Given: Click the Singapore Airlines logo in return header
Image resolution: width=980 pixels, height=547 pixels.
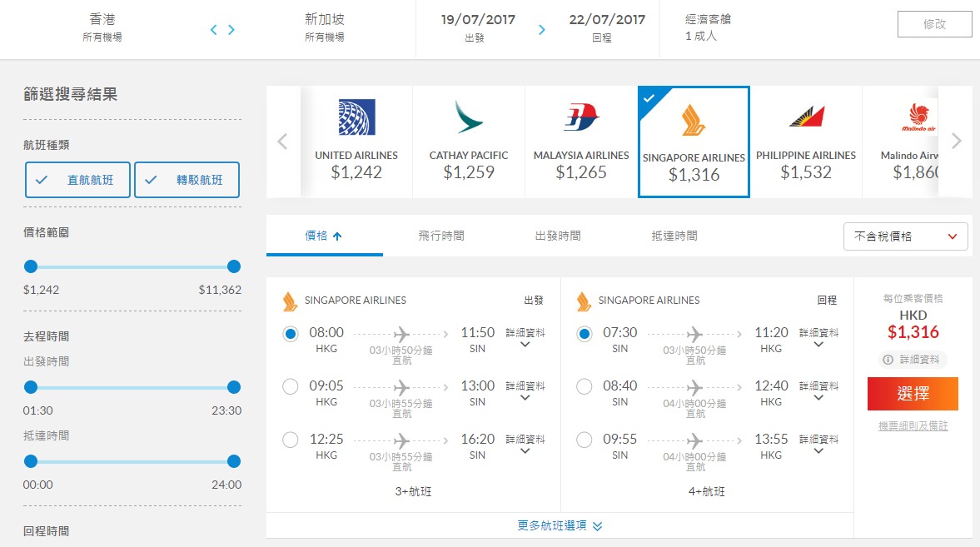Looking at the screenshot, I should 583,301.
